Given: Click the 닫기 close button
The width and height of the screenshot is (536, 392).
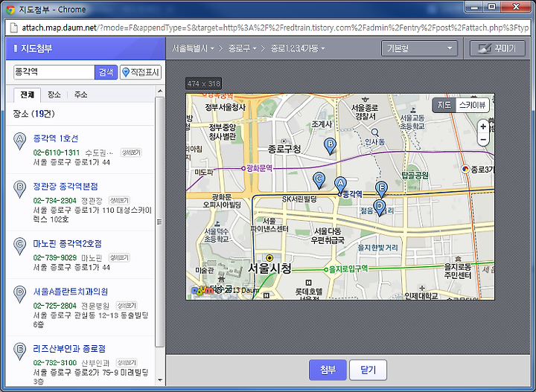Looking at the screenshot, I should [x=368, y=370].
